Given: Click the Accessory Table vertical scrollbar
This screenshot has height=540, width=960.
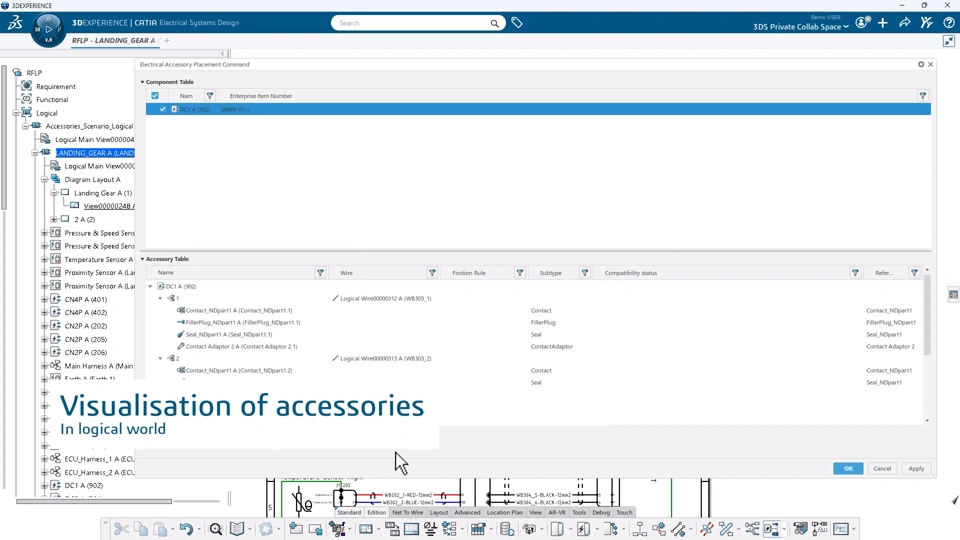Looking at the screenshot, I should (x=927, y=315).
